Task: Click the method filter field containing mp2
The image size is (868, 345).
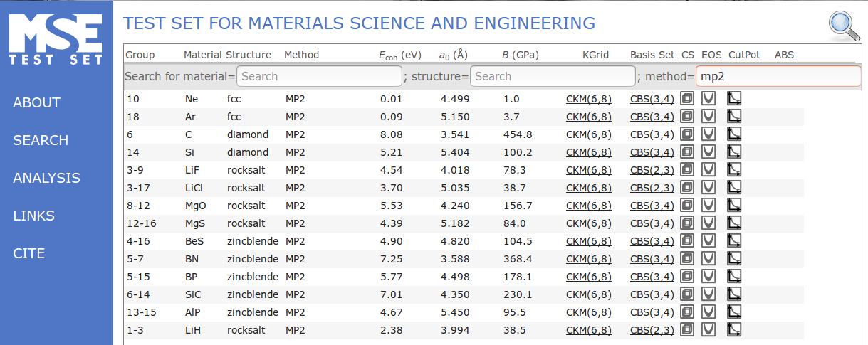Action: click(x=778, y=76)
